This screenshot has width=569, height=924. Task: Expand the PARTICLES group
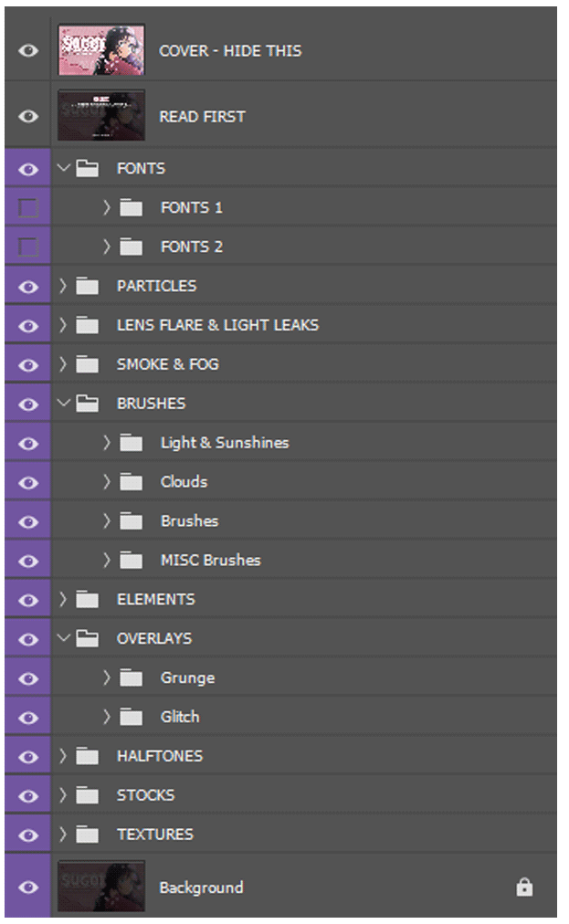[x=63, y=285]
